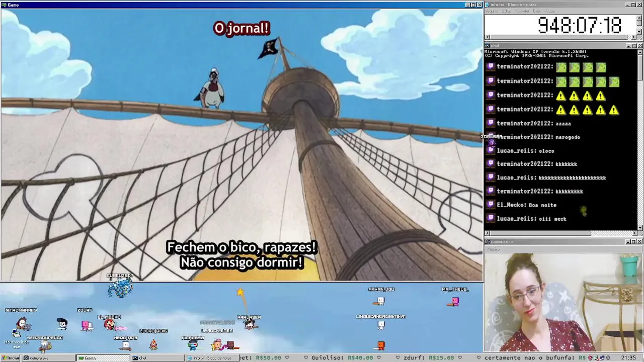Click 'zdurf: R$15.00' in ticker
This screenshot has height=362, width=644.
pyautogui.click(x=430, y=358)
